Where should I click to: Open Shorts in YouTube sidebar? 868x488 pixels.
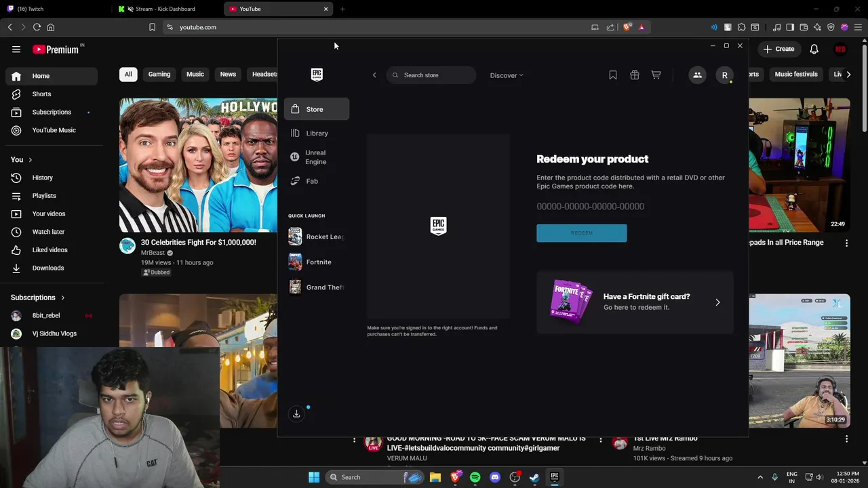click(x=52, y=94)
